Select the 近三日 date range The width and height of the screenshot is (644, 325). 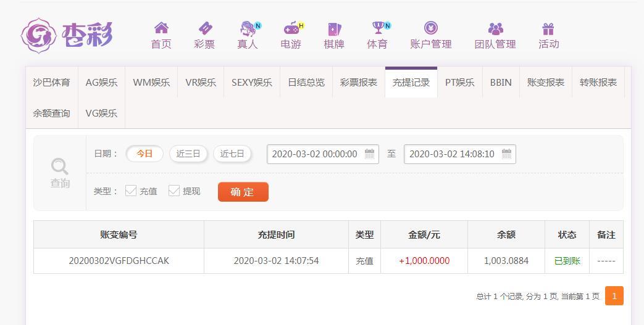188,154
